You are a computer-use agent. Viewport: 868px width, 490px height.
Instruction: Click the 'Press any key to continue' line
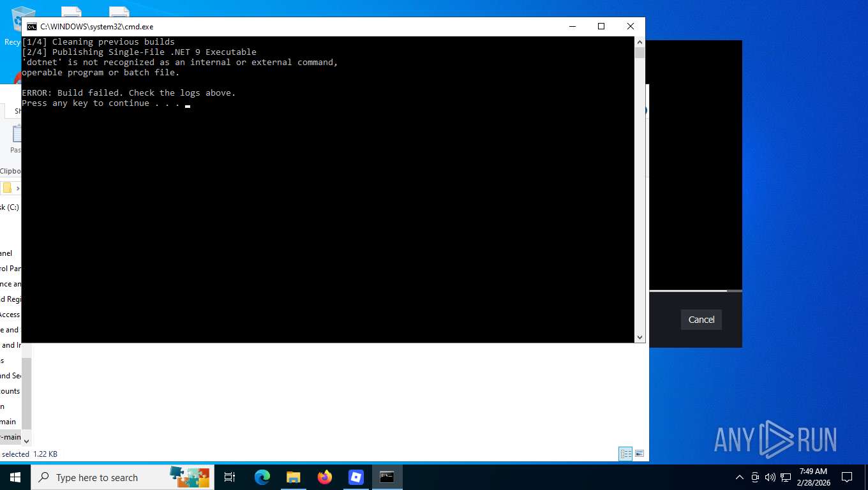101,103
